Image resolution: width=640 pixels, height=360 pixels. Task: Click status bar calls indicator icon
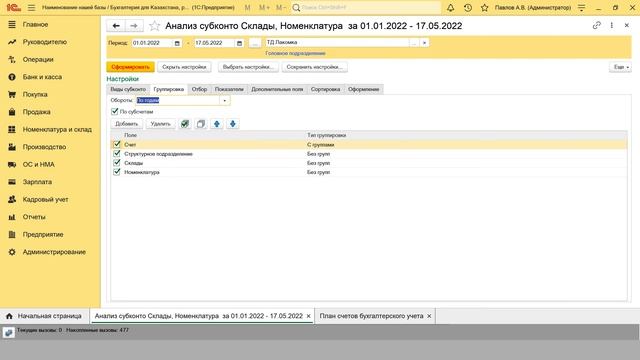click(9, 332)
